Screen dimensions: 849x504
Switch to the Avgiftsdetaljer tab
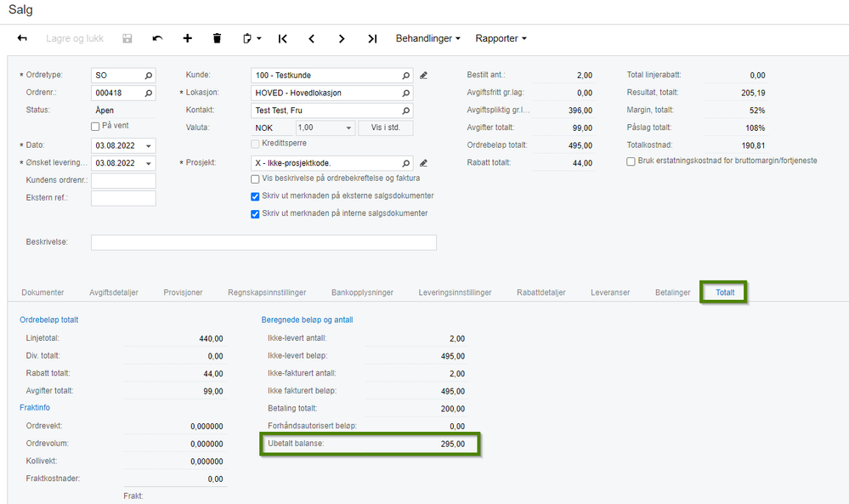pyautogui.click(x=114, y=292)
